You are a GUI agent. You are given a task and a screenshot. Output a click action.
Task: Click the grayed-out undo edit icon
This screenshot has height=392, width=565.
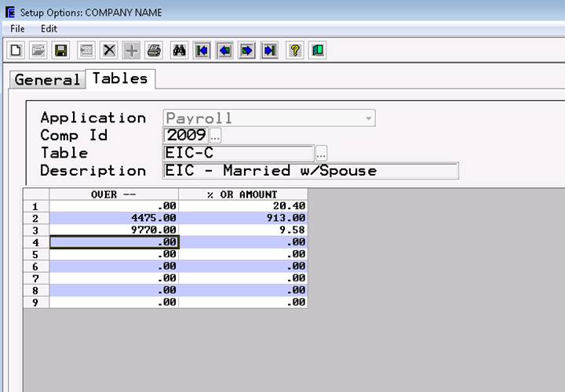[86, 50]
